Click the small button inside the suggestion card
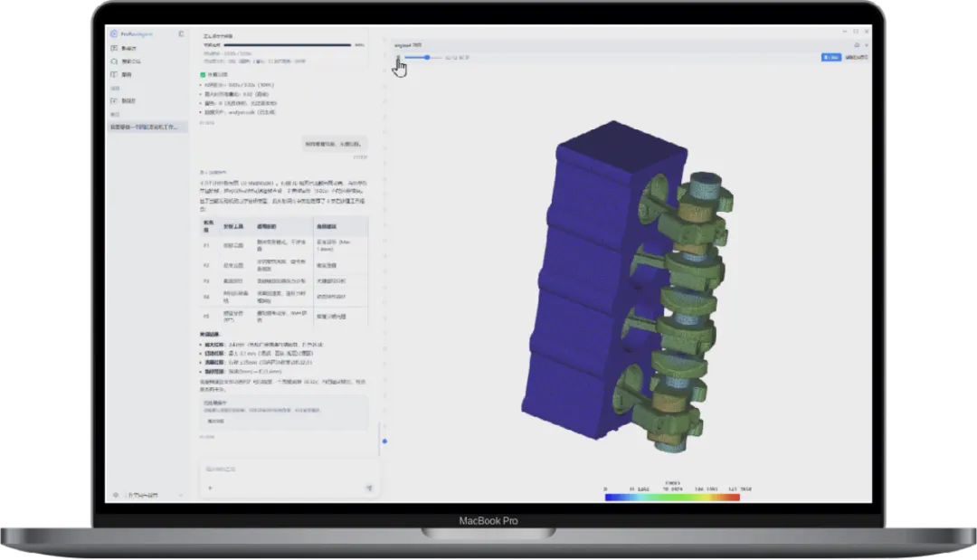The image size is (977, 560). [215, 421]
